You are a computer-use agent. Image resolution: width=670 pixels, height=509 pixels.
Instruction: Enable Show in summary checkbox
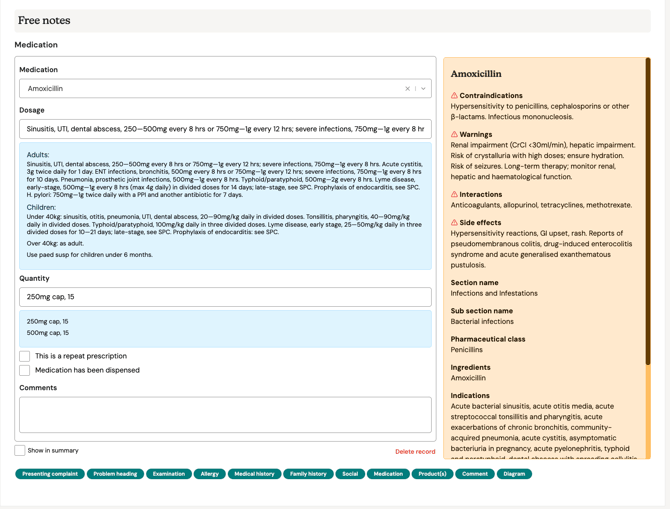tap(20, 451)
